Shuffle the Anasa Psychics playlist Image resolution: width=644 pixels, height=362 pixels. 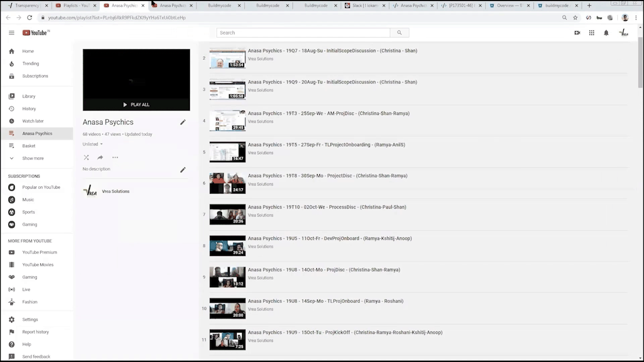86,157
